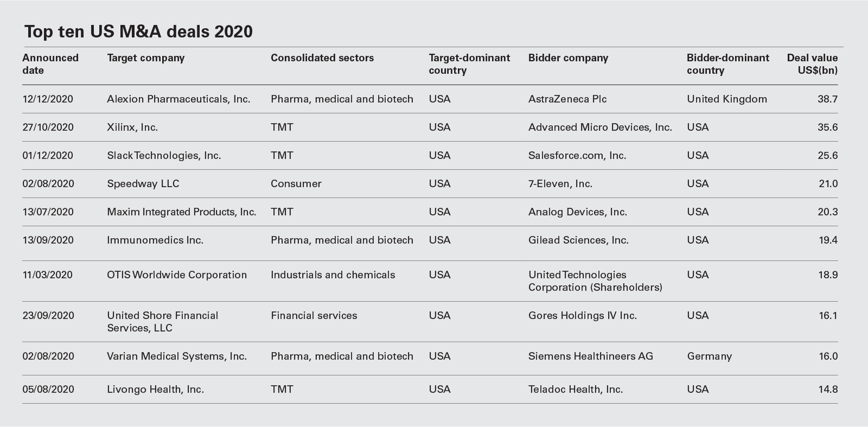Viewport: 868px width, 427px height.
Task: Click the Germany bidder country cell
Action: click(709, 356)
